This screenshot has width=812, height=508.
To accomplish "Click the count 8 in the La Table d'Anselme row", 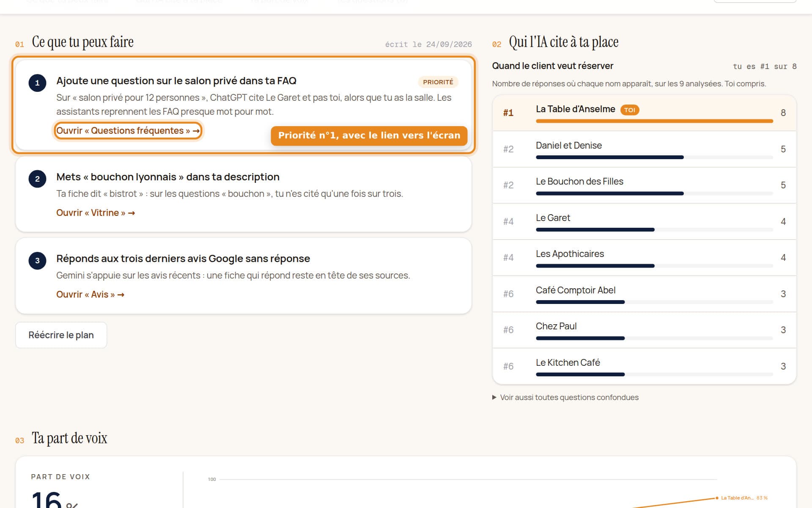I will [x=783, y=113].
